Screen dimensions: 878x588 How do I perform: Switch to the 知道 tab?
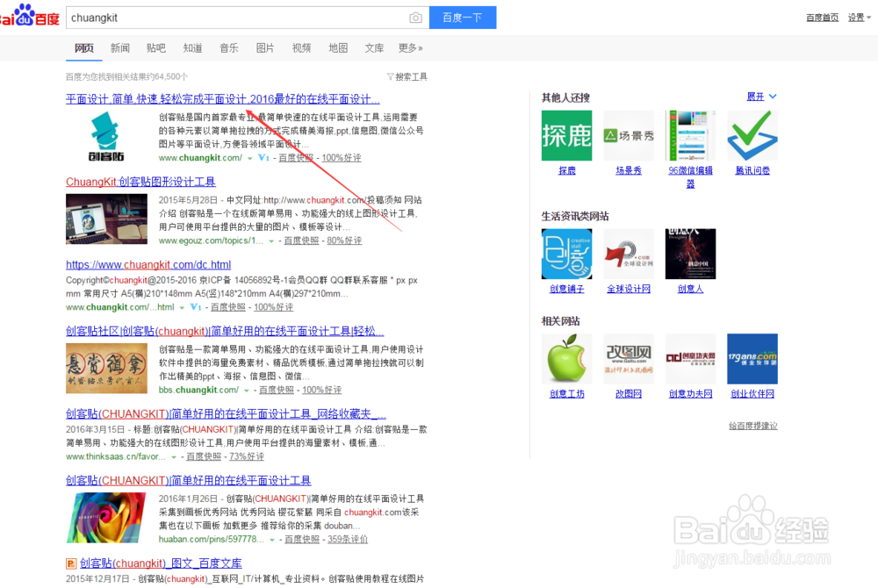(192, 48)
